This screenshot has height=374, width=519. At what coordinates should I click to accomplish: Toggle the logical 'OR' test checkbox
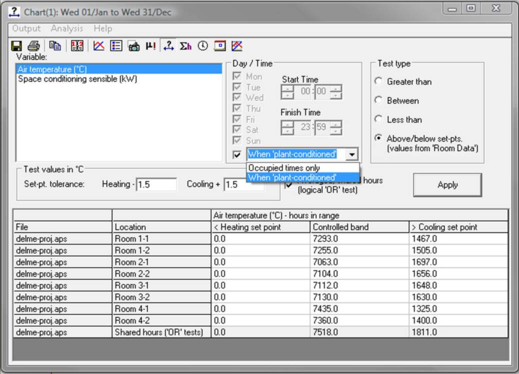click(288, 184)
